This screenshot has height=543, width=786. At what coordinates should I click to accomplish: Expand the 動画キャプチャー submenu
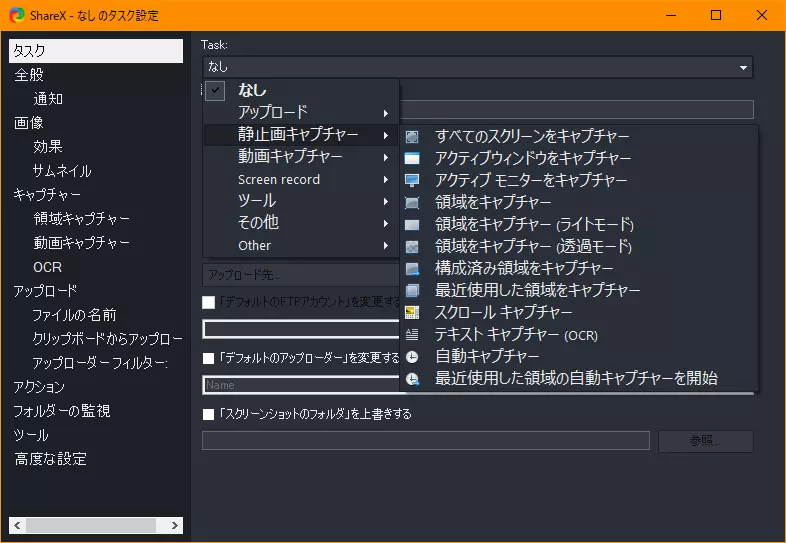coord(301,157)
